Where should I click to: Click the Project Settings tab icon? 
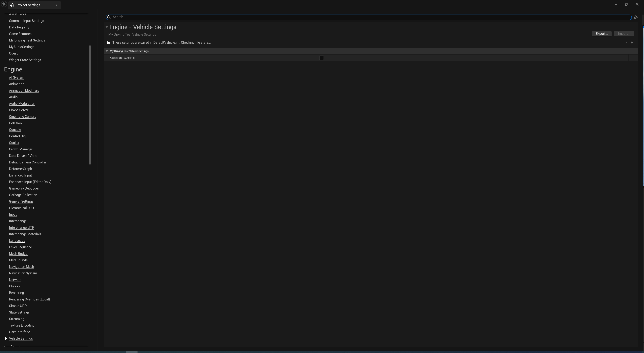tap(13, 5)
